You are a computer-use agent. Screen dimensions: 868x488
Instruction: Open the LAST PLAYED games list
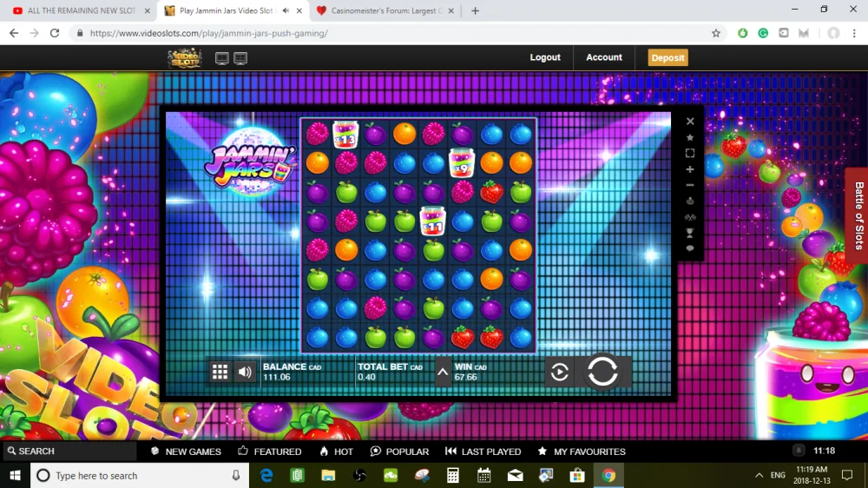pyautogui.click(x=483, y=452)
